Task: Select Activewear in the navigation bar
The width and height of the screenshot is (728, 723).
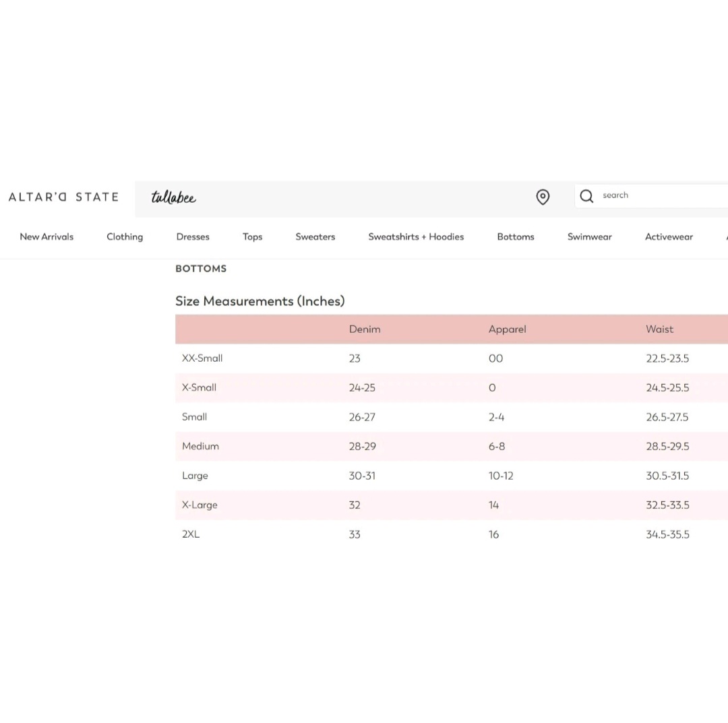Action: 669,237
